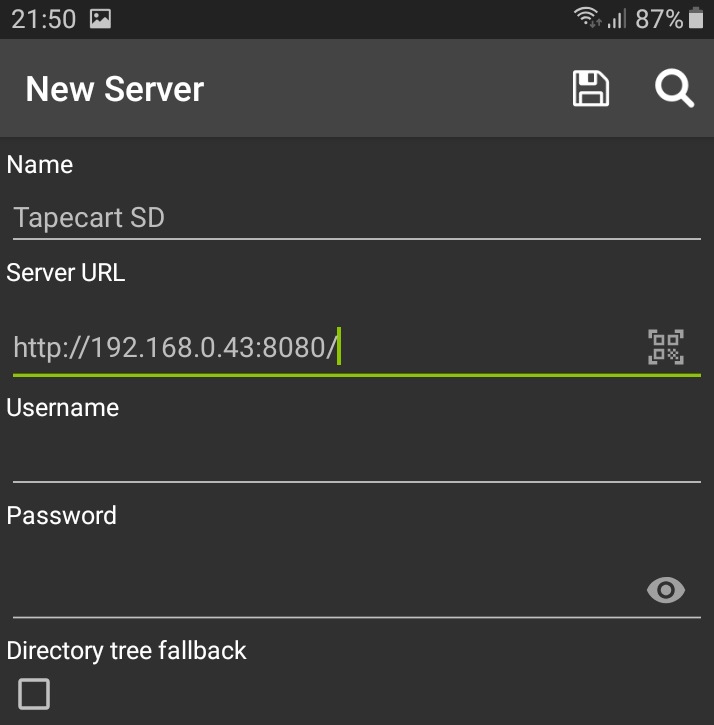Show password with the eye icon
Screen dimensions: 714x725
(x=665, y=590)
